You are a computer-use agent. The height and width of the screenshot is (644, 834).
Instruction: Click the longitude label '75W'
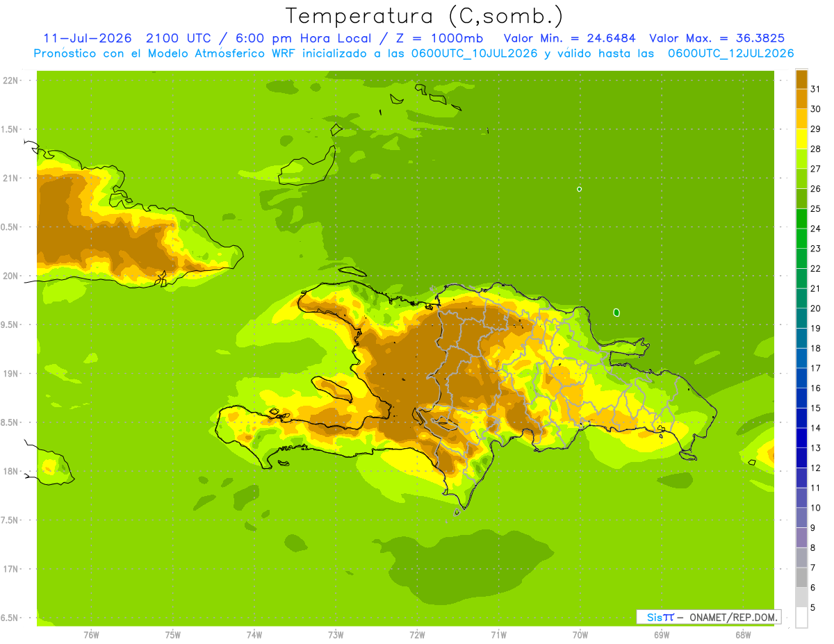pyautogui.click(x=173, y=635)
